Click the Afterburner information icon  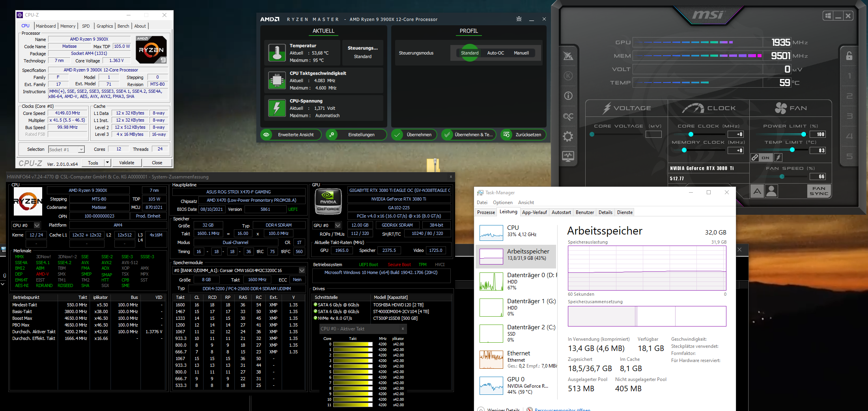[568, 96]
